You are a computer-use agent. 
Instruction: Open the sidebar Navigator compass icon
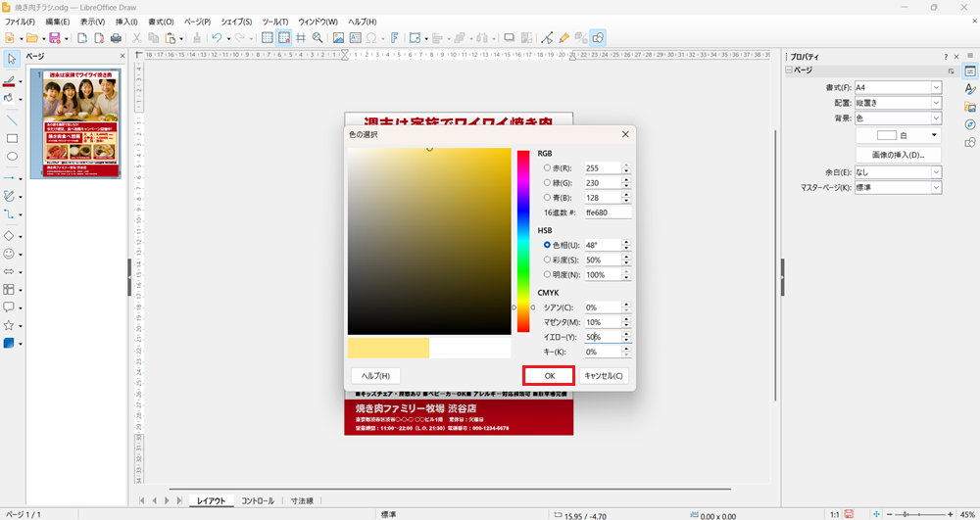coord(970,124)
